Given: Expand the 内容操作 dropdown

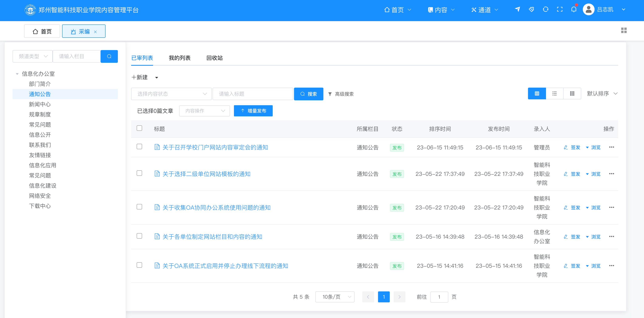Looking at the screenshot, I should click(204, 111).
